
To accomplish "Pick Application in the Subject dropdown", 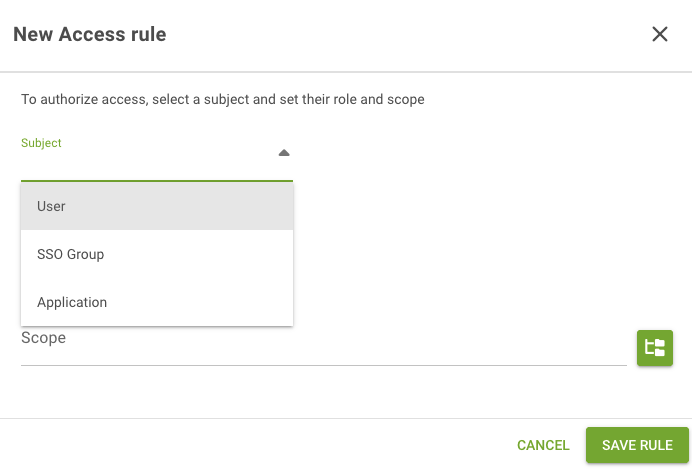I will tap(157, 302).
